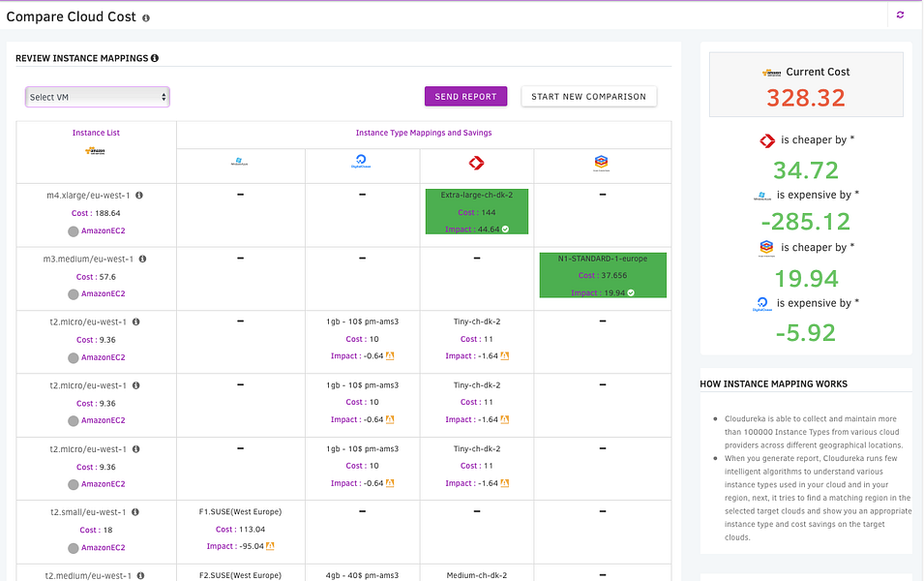Screen dimensions: 924x581
Task: Click the value -285.12
Action: pos(806,222)
